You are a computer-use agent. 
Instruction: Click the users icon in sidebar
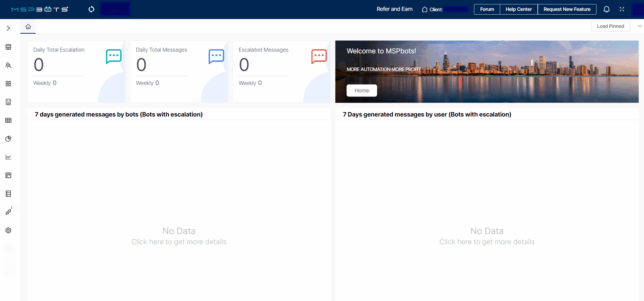click(x=8, y=65)
